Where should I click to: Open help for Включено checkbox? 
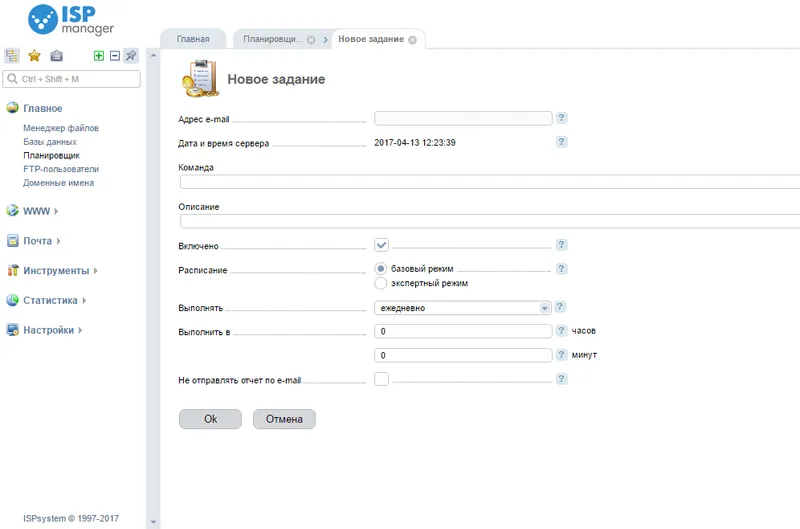coord(561,245)
